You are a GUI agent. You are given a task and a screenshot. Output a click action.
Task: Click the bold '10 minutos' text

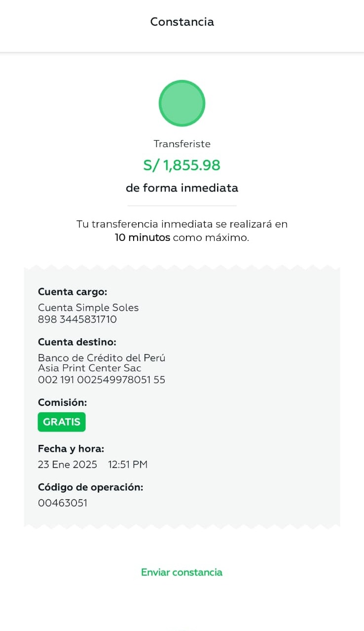143,237
